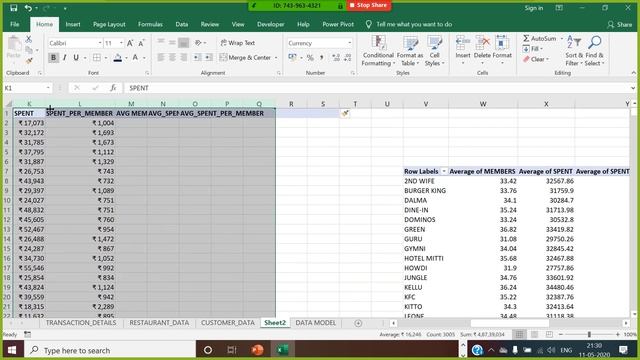Viewport: 640px width, 360px height.
Task: Click the formula bar showing SPENT
Action: tap(378, 88)
